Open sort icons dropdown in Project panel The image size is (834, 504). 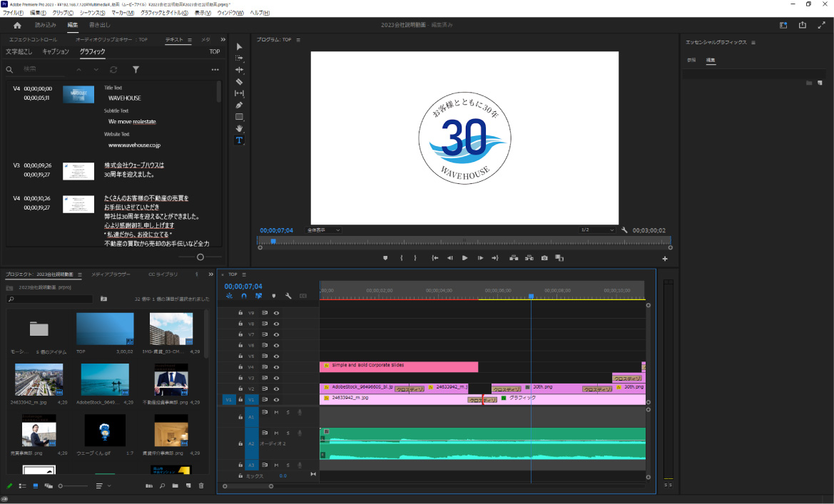[102, 486]
